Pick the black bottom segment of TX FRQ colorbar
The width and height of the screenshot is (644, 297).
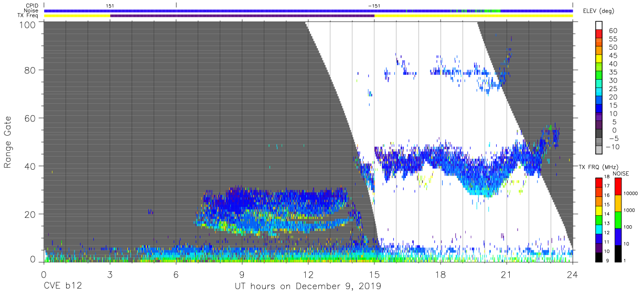click(598, 257)
